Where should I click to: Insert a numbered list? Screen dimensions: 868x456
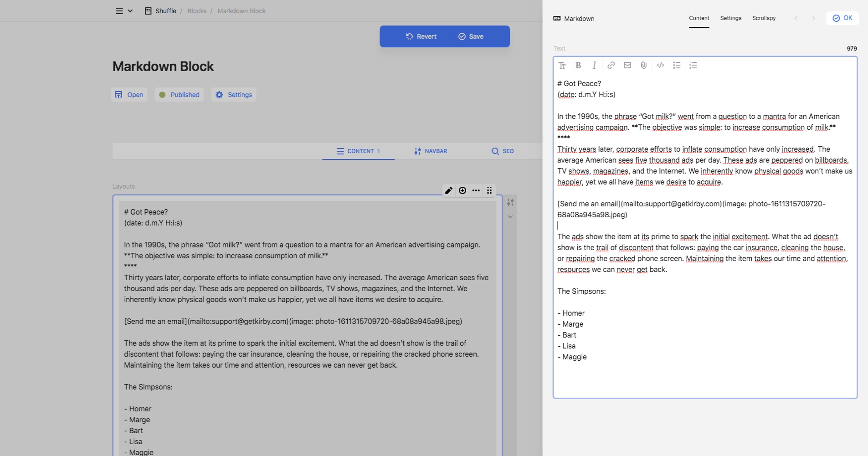tap(693, 65)
